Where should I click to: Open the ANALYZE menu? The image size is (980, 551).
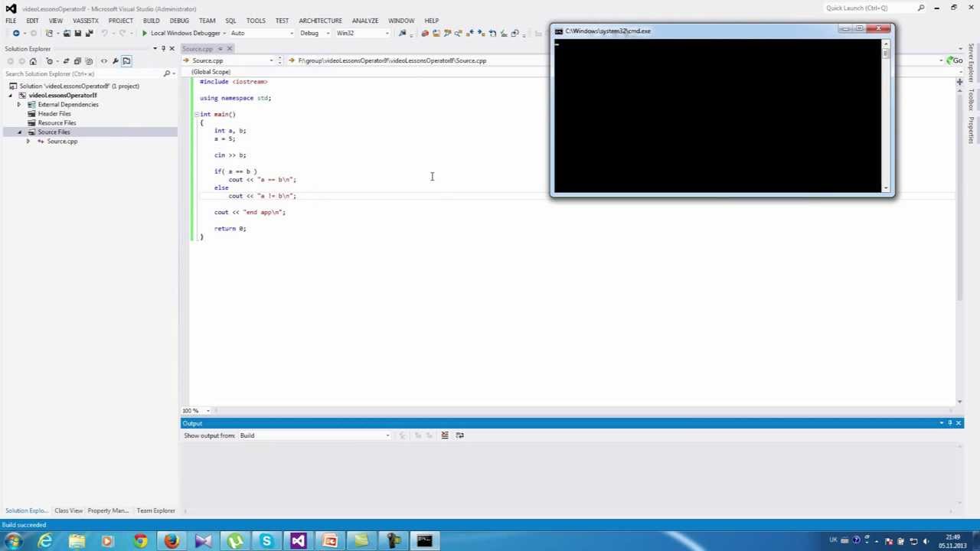point(365,21)
